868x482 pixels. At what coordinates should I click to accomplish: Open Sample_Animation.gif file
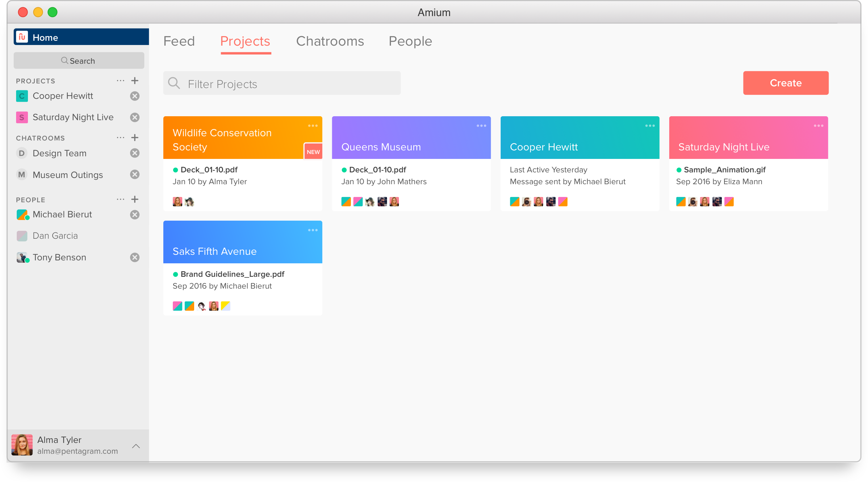pos(724,170)
